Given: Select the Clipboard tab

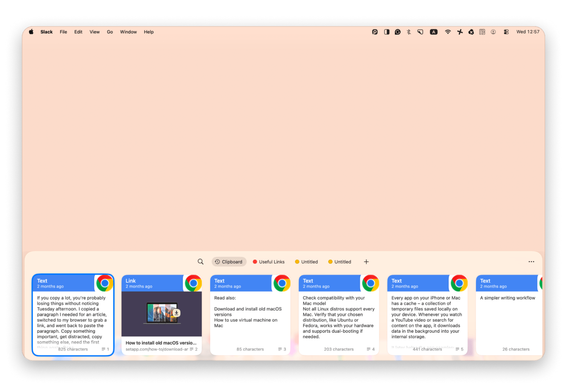Looking at the screenshot, I should [229, 261].
